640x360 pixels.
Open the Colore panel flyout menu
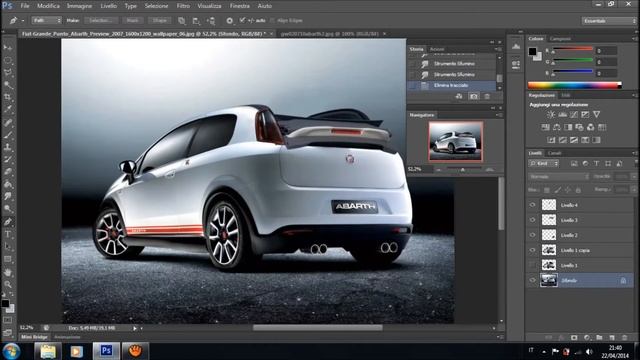tap(635, 39)
